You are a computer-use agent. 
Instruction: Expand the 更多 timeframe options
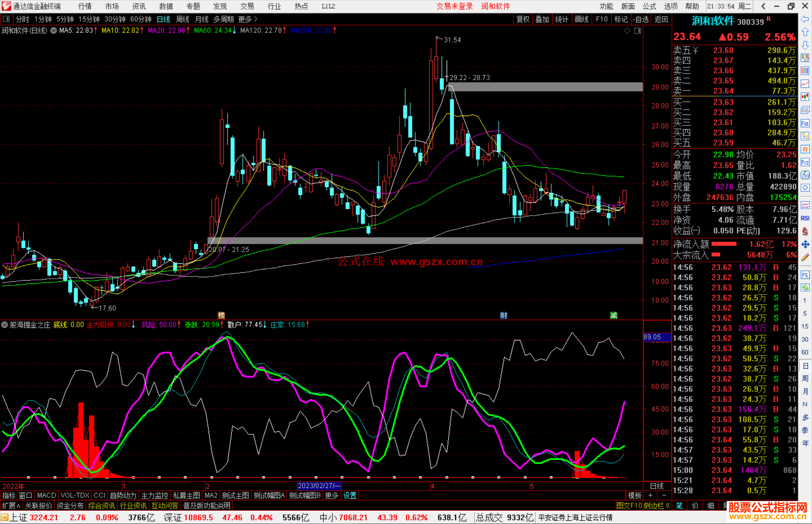pos(247,19)
